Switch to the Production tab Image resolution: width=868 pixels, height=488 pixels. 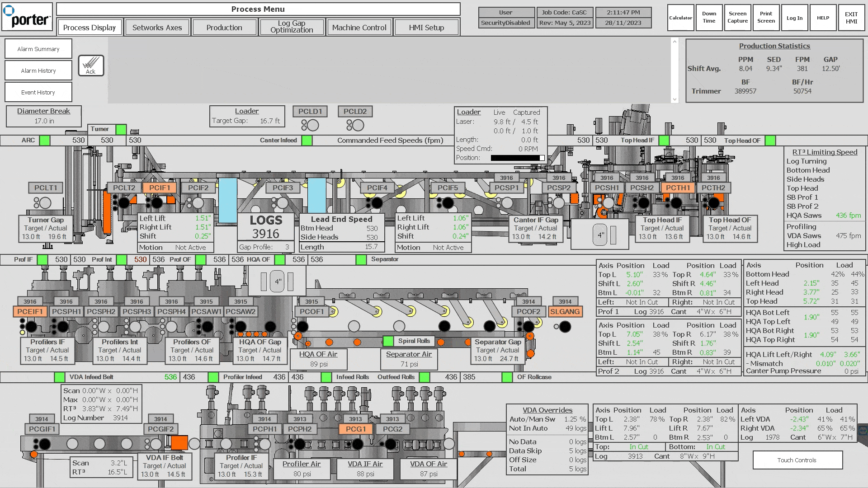224,28
